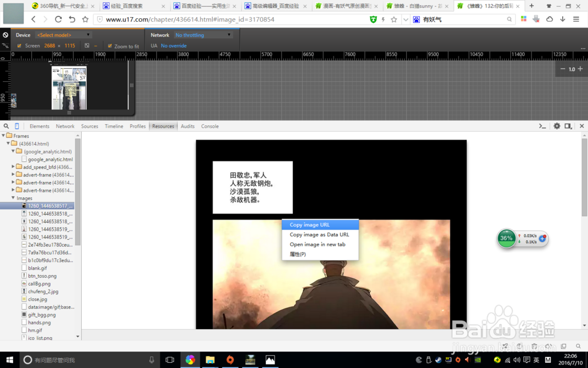Open the Timeline tab
This screenshot has height=368, width=588.
point(114,126)
